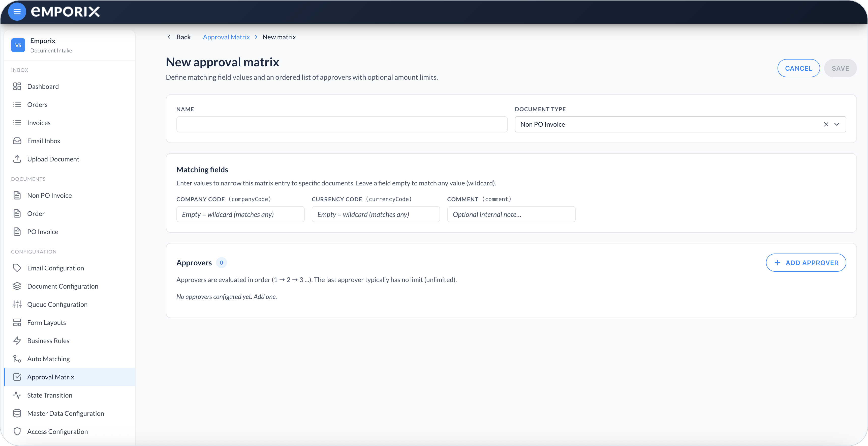Click the Dashboard grid icon
This screenshot has width=868, height=446.
pyautogui.click(x=17, y=86)
